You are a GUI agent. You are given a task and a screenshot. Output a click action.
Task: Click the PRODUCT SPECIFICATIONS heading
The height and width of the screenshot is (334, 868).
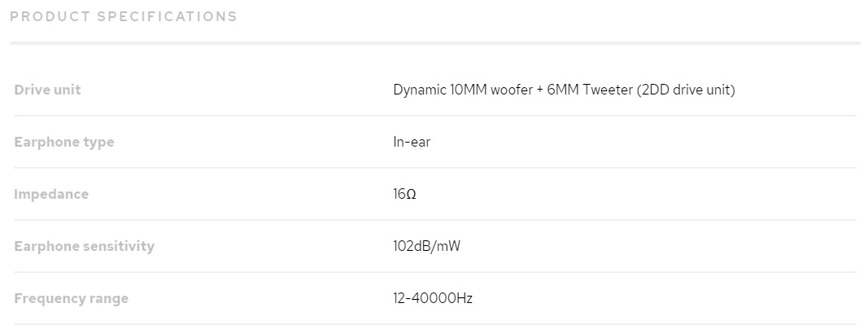[124, 16]
